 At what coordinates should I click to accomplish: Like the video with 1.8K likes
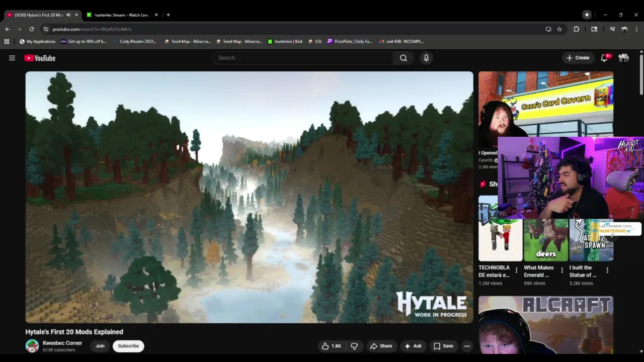(x=332, y=346)
